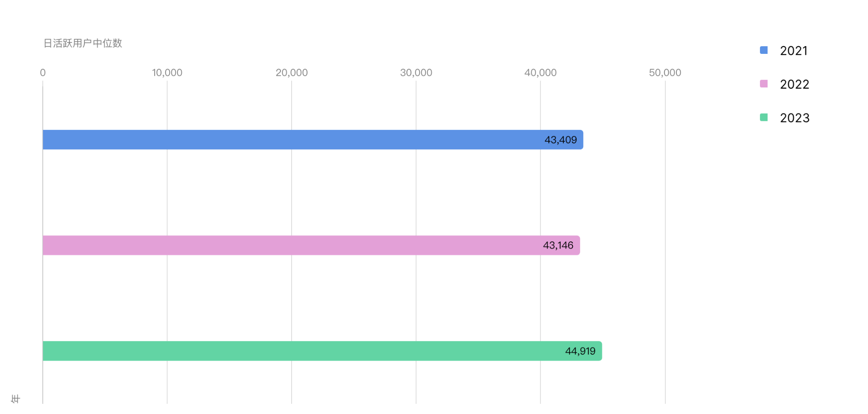Click the rotated 年 category axis title

pyautogui.click(x=16, y=399)
